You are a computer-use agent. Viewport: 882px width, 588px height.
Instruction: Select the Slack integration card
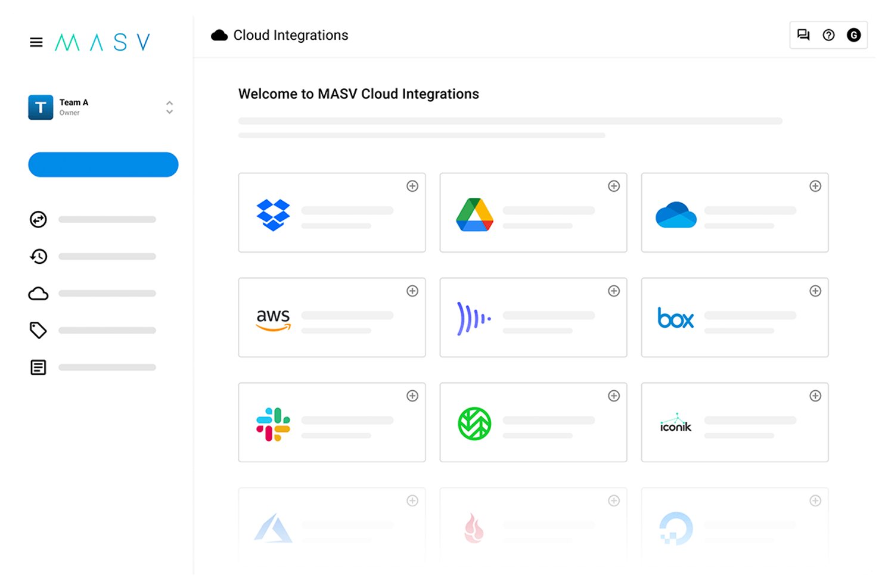click(x=332, y=422)
